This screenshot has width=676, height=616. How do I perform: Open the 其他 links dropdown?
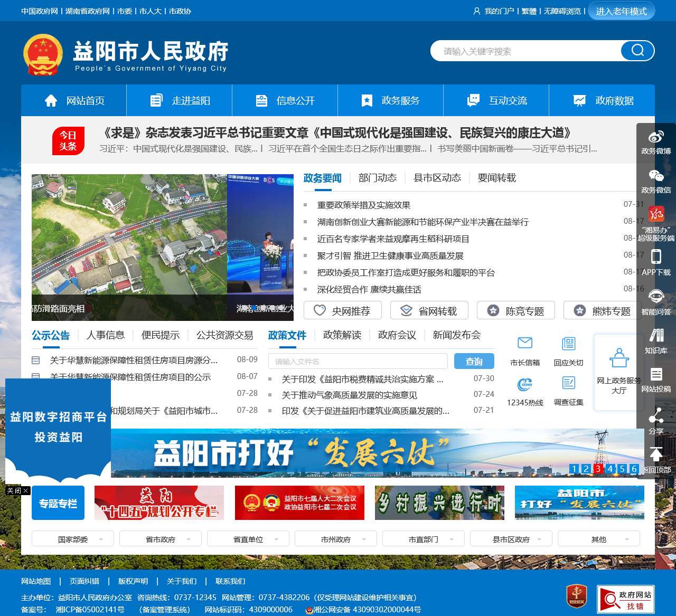599,539
